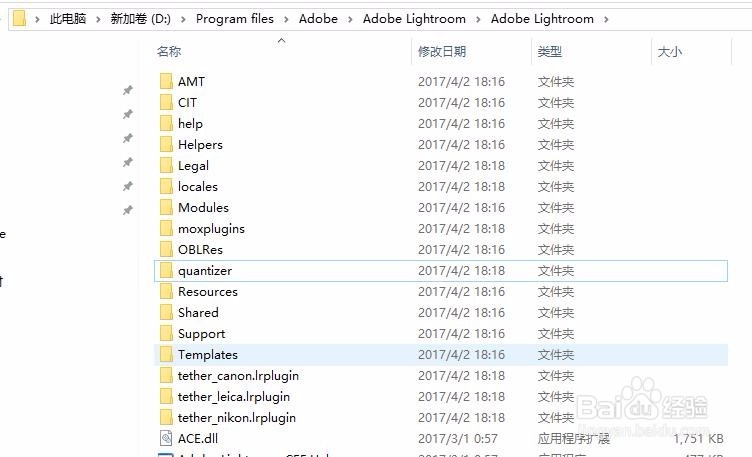Click the 1,751 KB size value
752x457 pixels.
click(698, 438)
